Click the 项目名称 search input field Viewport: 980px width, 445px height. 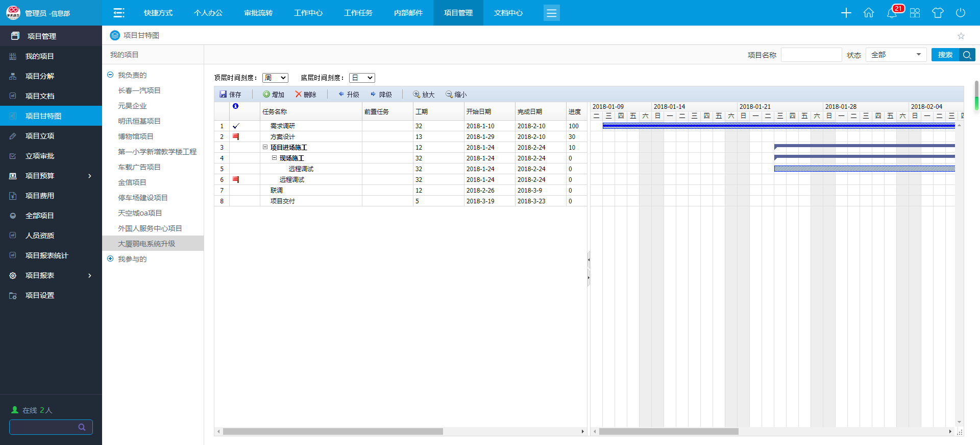click(x=811, y=55)
